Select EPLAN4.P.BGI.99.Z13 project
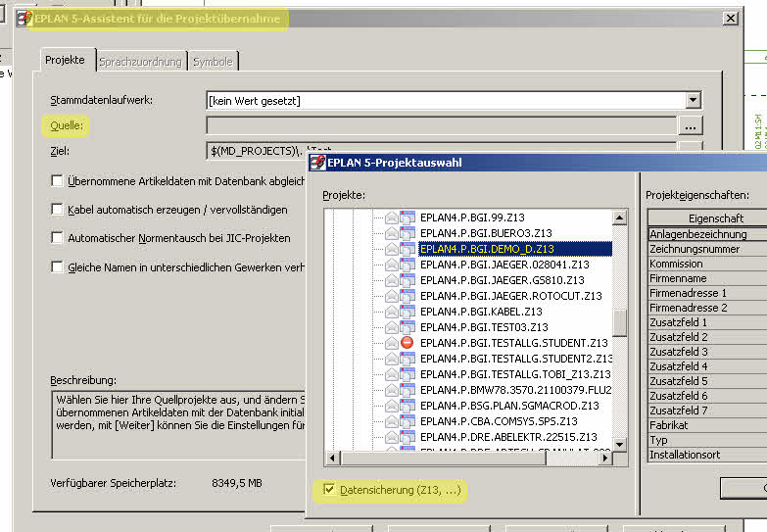The image size is (767, 532). point(472,218)
